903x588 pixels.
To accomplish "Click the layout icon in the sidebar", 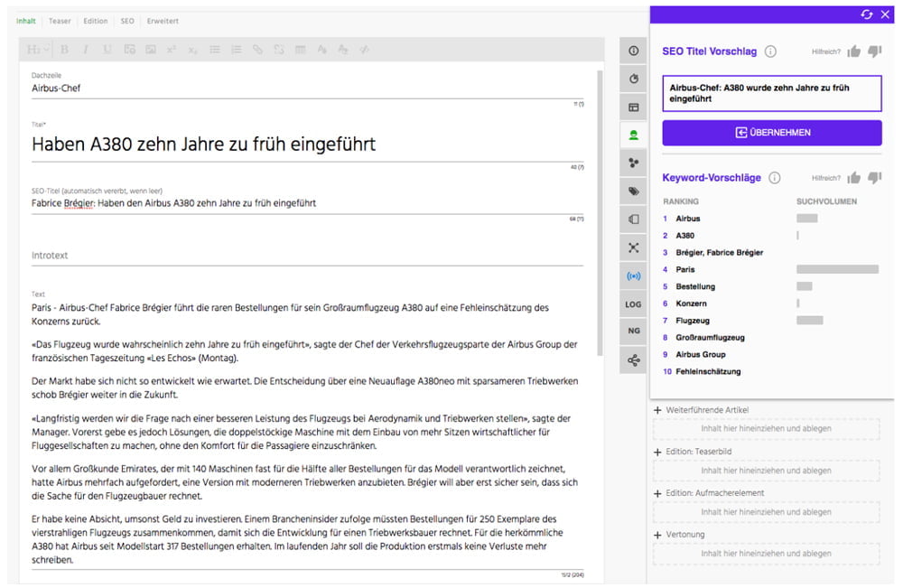I will tap(634, 107).
